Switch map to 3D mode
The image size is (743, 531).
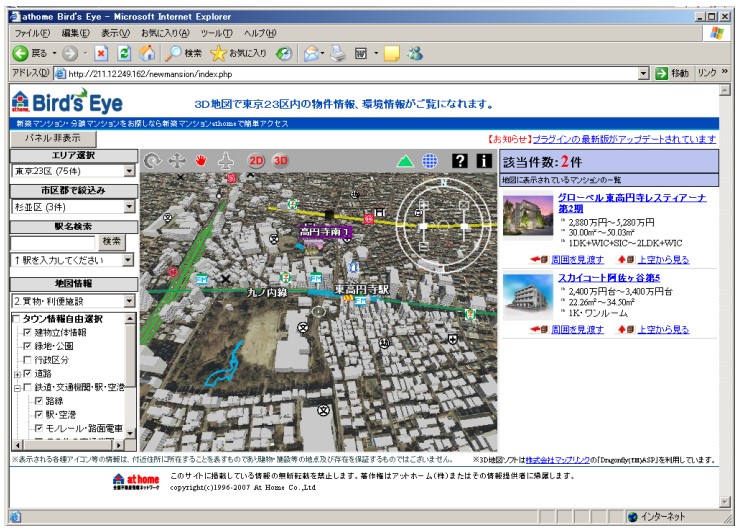tap(281, 161)
